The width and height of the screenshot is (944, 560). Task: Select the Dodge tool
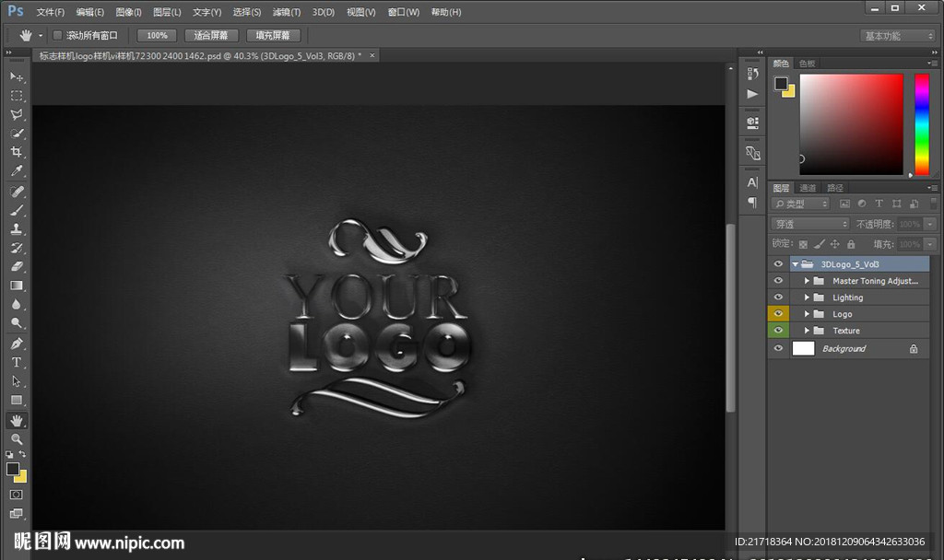coord(17,323)
